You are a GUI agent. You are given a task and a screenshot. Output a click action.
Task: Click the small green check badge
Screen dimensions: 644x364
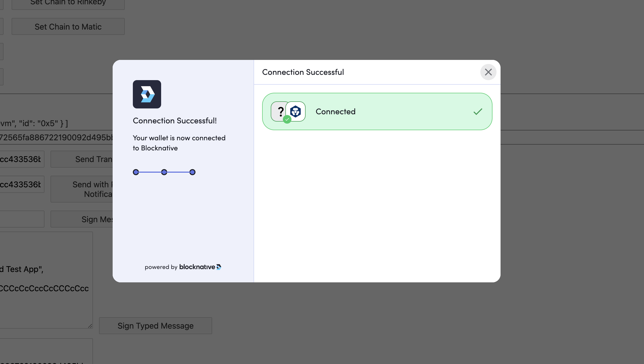tap(287, 119)
